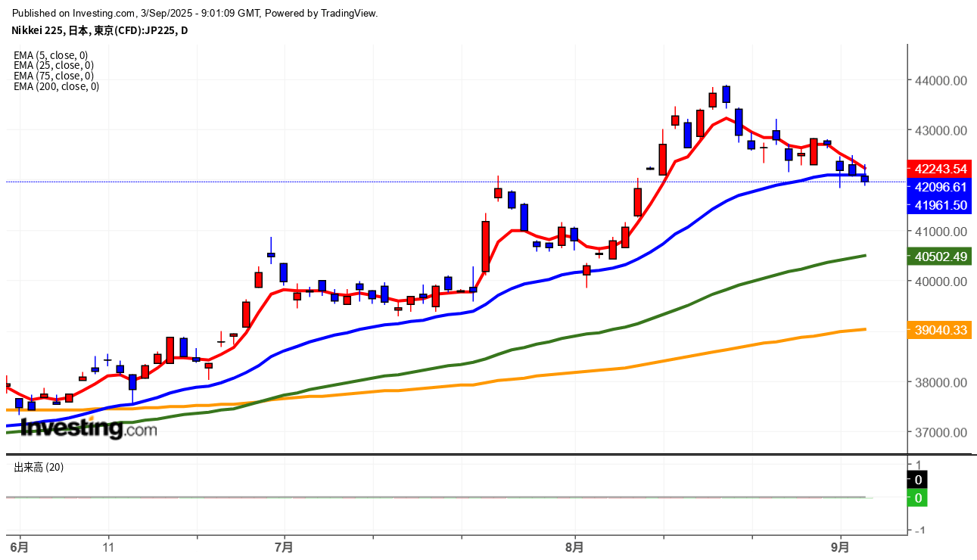Click the Nikkei 225 chart title

click(x=100, y=30)
